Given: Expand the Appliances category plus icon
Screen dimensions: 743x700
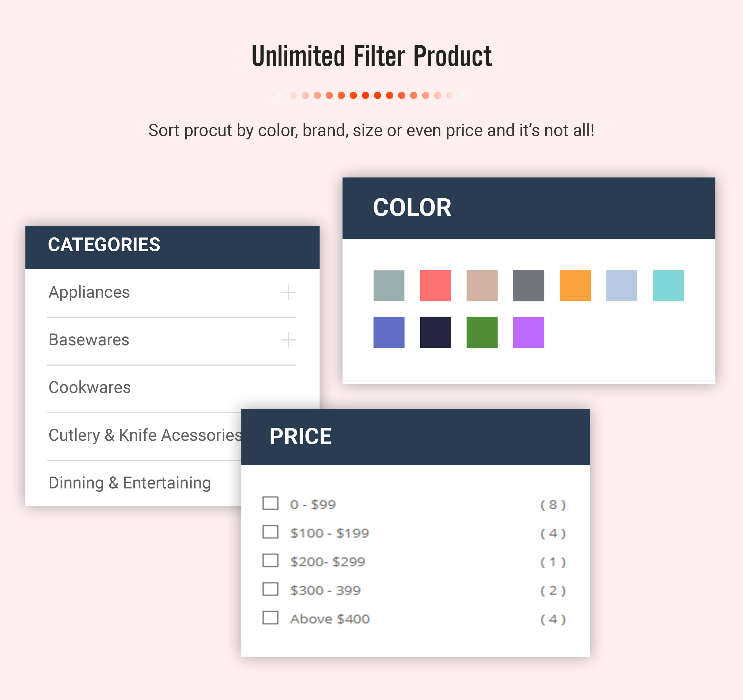Looking at the screenshot, I should [x=288, y=292].
